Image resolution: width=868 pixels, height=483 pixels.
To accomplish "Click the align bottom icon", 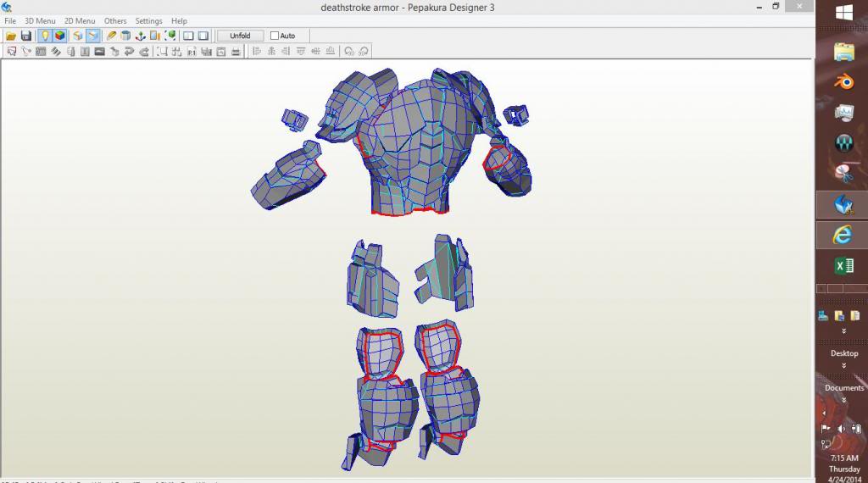I will [x=330, y=52].
